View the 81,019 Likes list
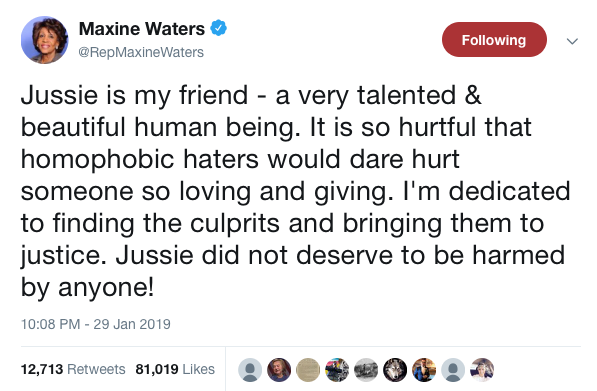Viewport: 597px width, 391px height. (175, 369)
